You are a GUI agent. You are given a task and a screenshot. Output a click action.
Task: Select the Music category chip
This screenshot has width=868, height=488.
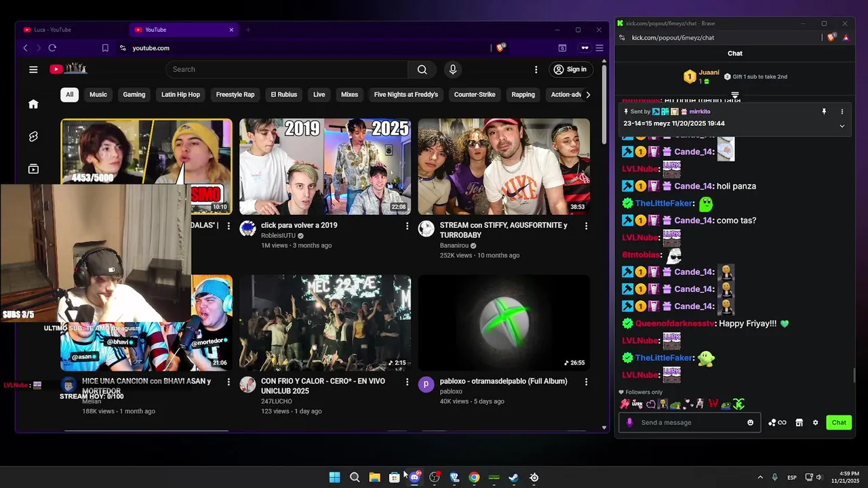click(x=98, y=95)
